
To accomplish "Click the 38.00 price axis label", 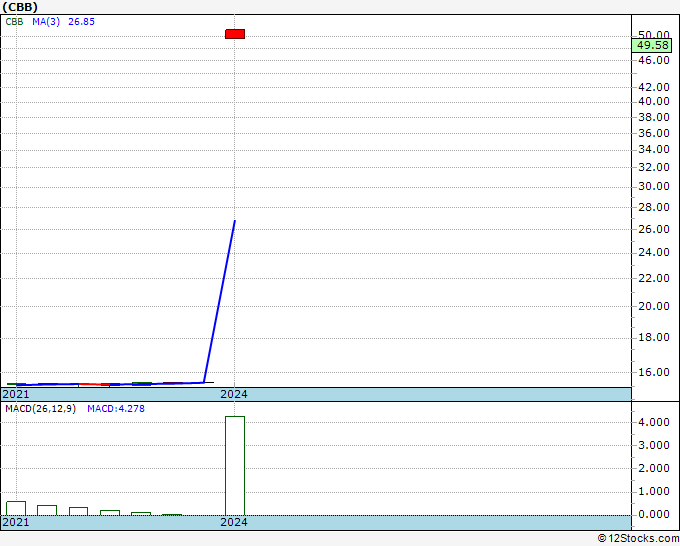I will tap(654, 117).
